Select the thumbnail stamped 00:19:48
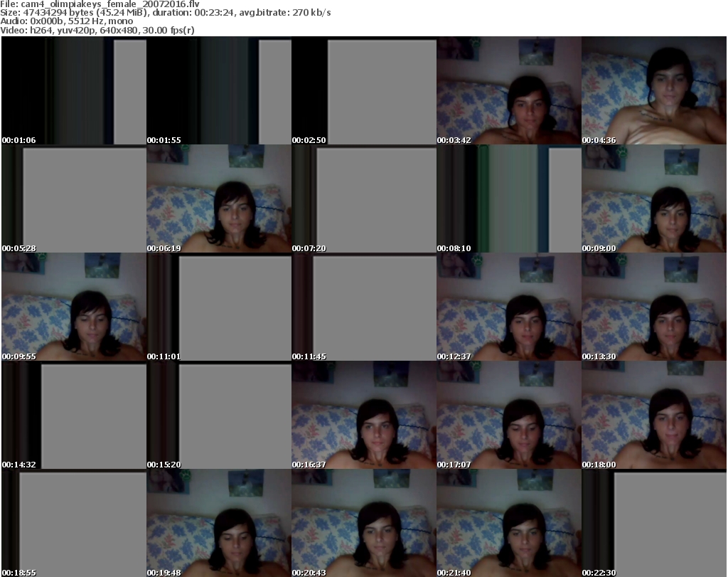This screenshot has width=728, height=577. point(219,523)
